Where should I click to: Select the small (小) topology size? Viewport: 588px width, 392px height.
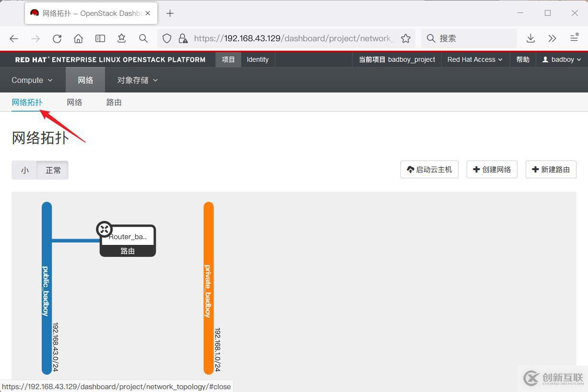[x=24, y=170]
